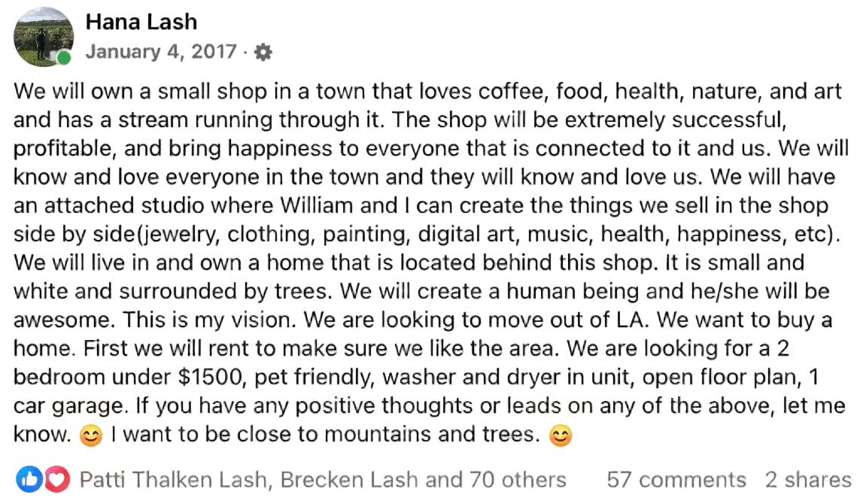This screenshot has height=504, width=860.
Task: Open Hana Lash's profile picture
Action: (x=44, y=36)
